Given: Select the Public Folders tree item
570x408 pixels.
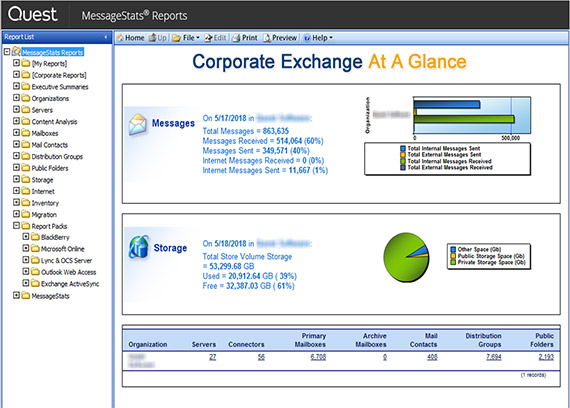Looking at the screenshot, I should (x=50, y=168).
